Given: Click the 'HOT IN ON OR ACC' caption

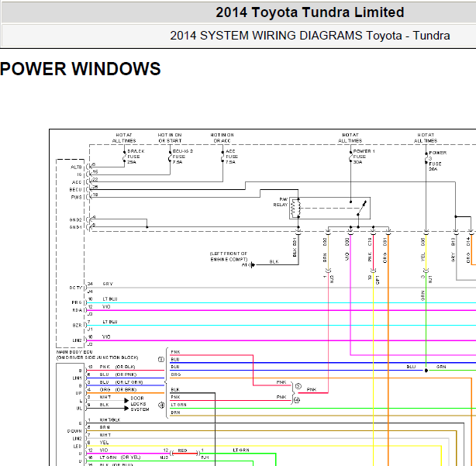Looking at the screenshot, I should pyautogui.click(x=222, y=138).
